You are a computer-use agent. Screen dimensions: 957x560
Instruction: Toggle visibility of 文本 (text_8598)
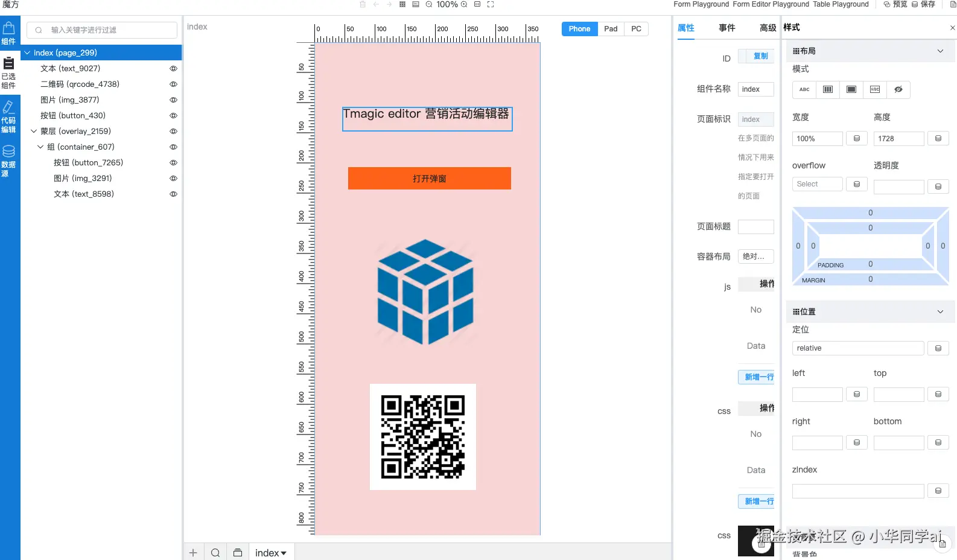click(173, 194)
